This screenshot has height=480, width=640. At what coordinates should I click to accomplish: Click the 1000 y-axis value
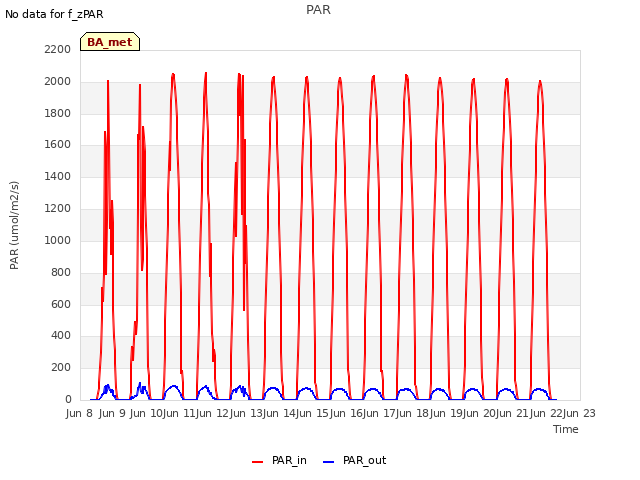click(58, 240)
